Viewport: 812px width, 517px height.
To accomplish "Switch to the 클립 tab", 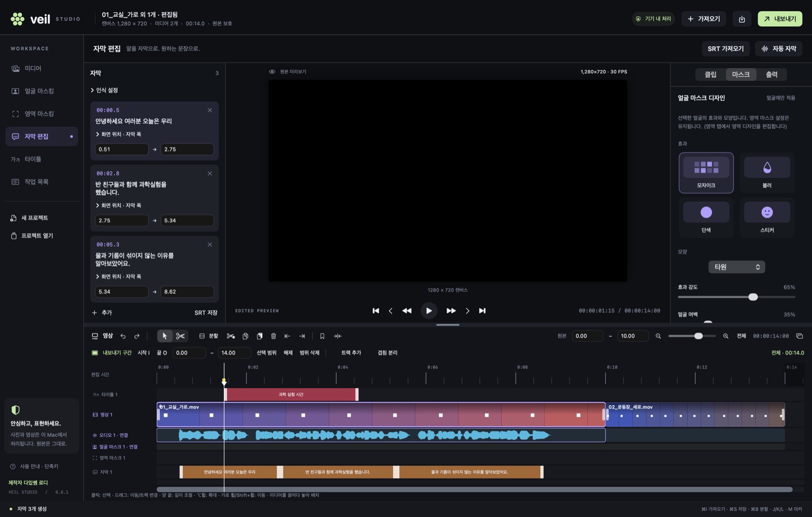I will pos(710,75).
